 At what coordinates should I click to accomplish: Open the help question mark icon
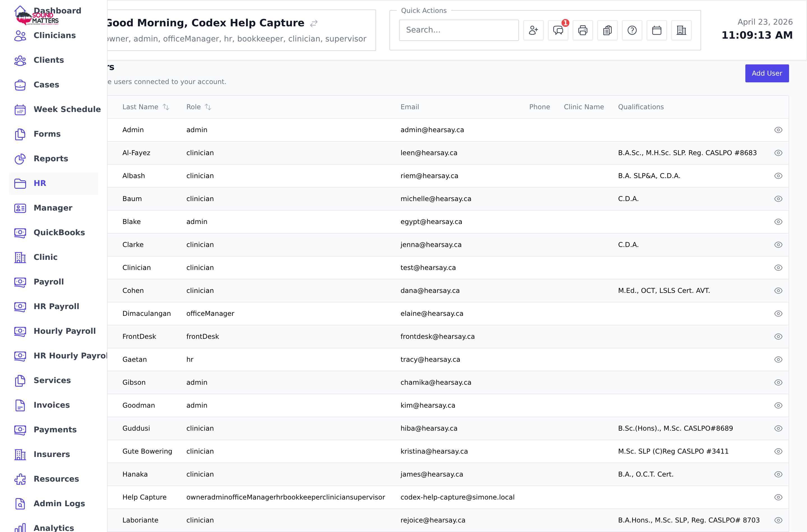pos(632,30)
